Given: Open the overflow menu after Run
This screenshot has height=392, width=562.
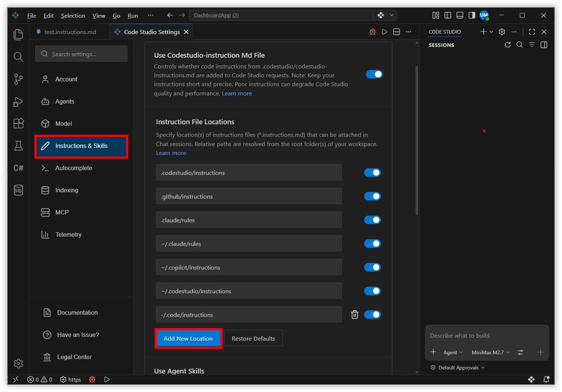Looking at the screenshot, I should coord(150,15).
